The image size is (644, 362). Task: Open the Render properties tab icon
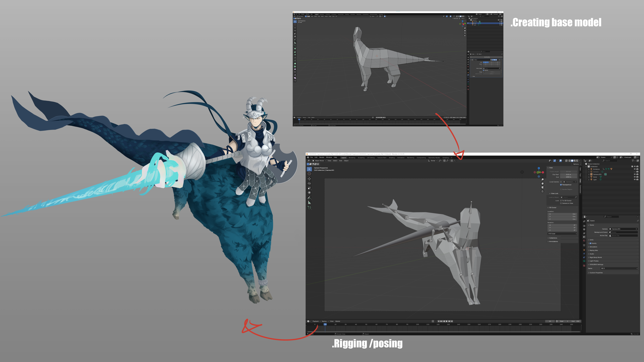[584, 226]
